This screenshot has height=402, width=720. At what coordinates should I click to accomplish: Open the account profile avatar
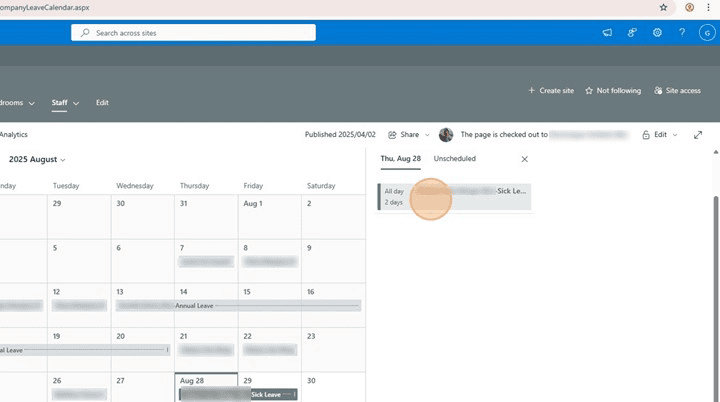coord(706,33)
